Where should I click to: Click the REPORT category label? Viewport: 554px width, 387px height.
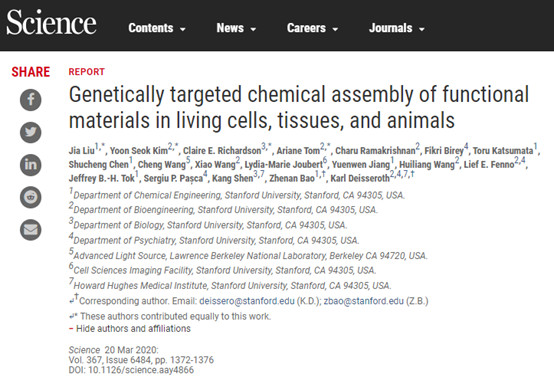(x=87, y=72)
